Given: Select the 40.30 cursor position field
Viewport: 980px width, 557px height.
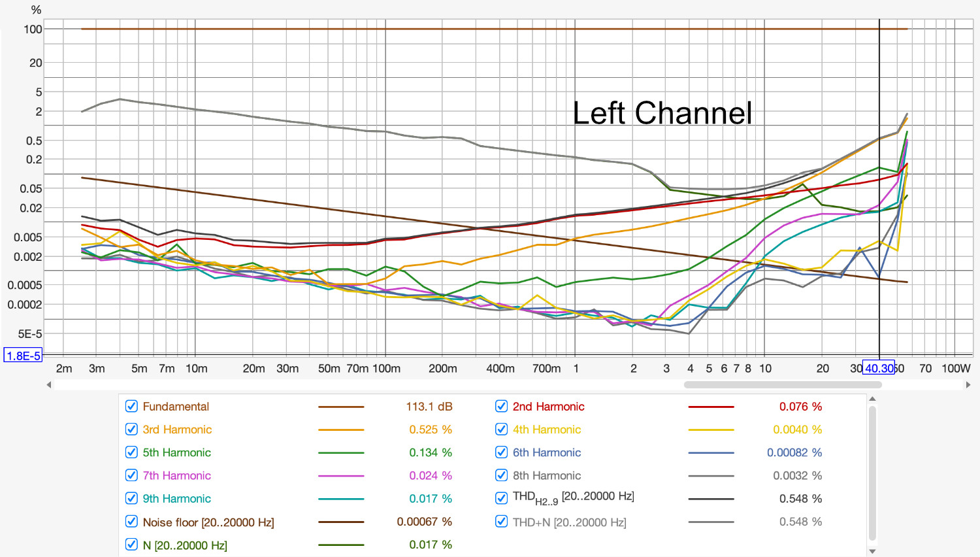Looking at the screenshot, I should (877, 368).
